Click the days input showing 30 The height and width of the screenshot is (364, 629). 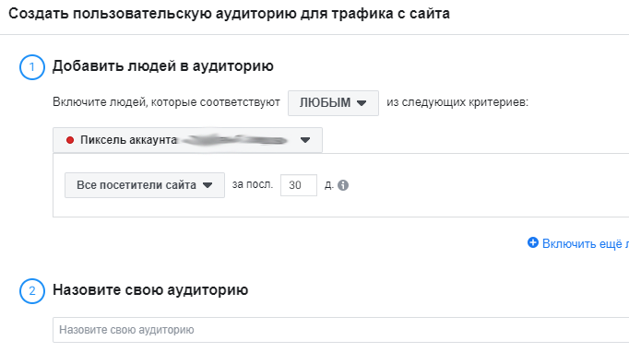[299, 185]
